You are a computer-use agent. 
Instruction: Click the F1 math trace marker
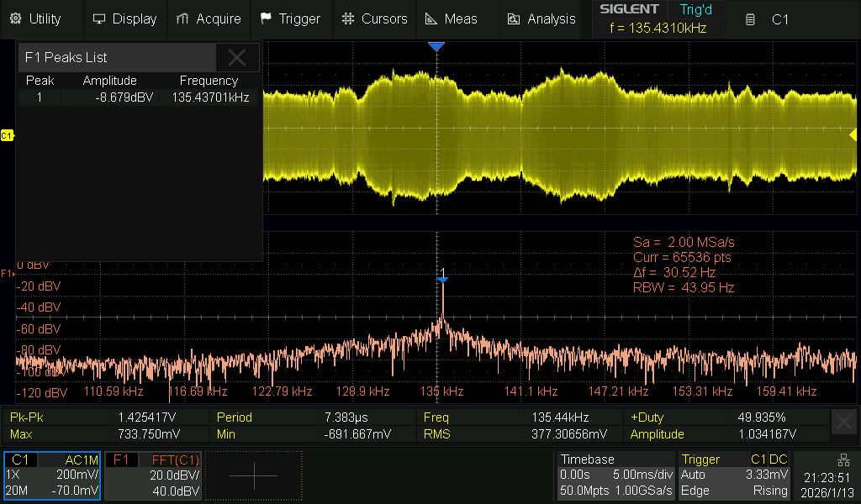(7, 273)
